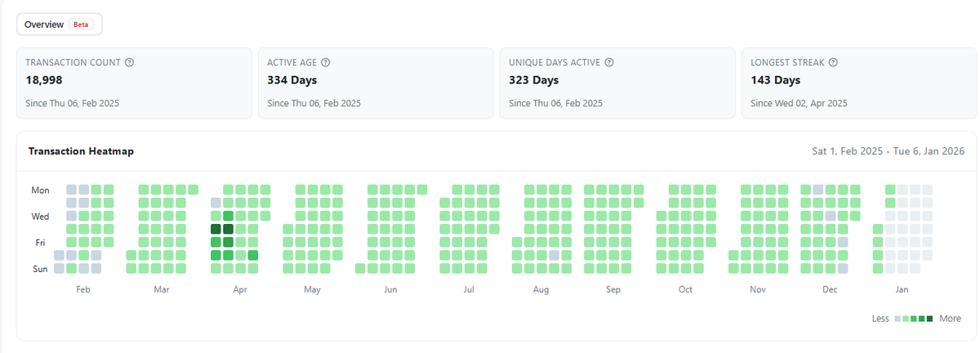Click the Jun month label
The image size is (980, 353).
click(x=390, y=289)
